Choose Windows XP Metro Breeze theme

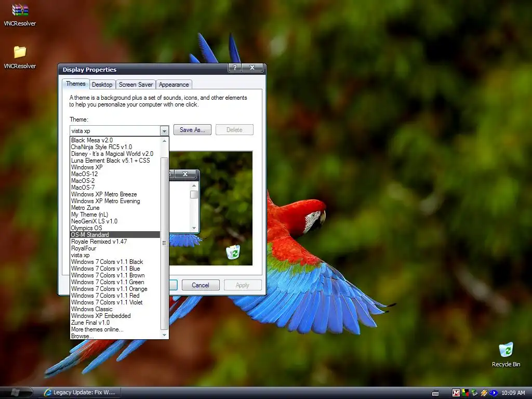pos(115,194)
